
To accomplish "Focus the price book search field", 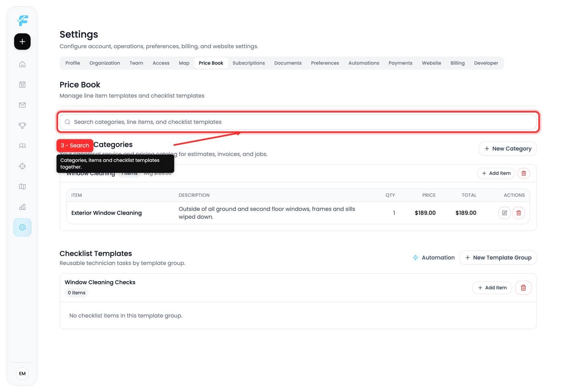I will [298, 122].
